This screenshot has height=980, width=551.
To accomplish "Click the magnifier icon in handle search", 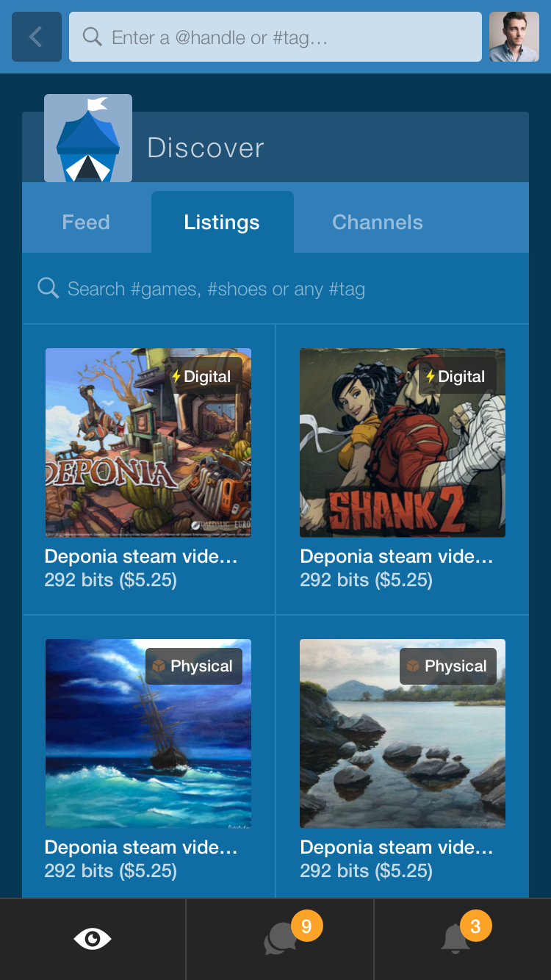I will tap(93, 37).
